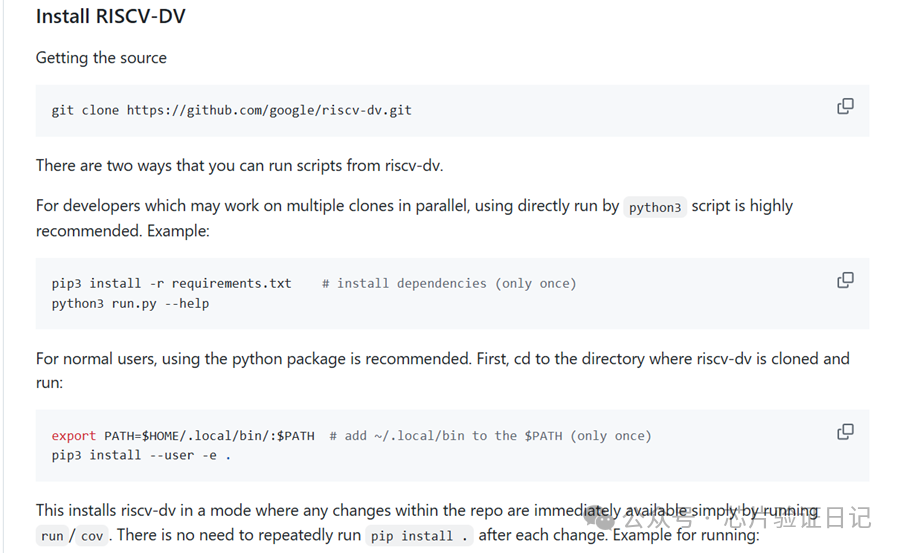Click the riscv-dv.git GitHub URL

269,110
